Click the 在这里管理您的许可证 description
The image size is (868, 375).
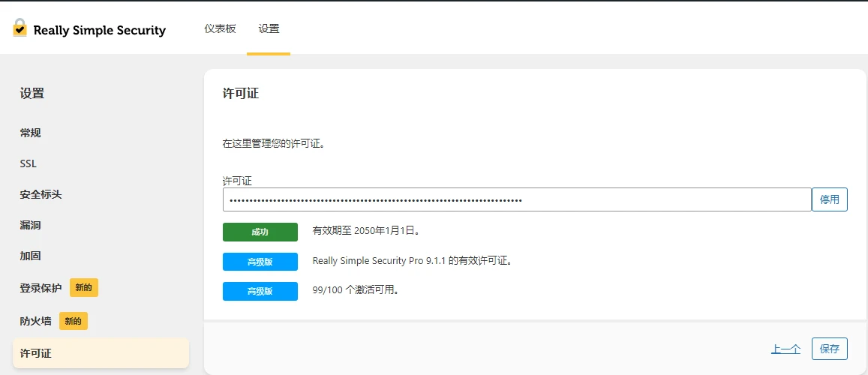pos(273,144)
